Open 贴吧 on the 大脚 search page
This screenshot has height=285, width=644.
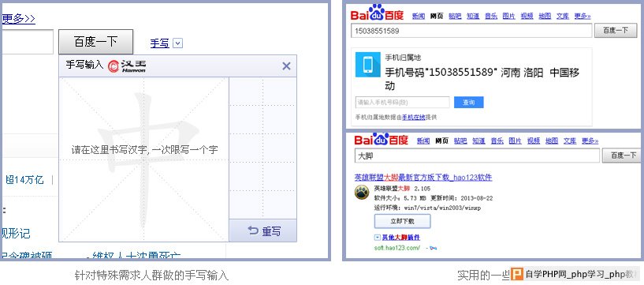[460, 141]
